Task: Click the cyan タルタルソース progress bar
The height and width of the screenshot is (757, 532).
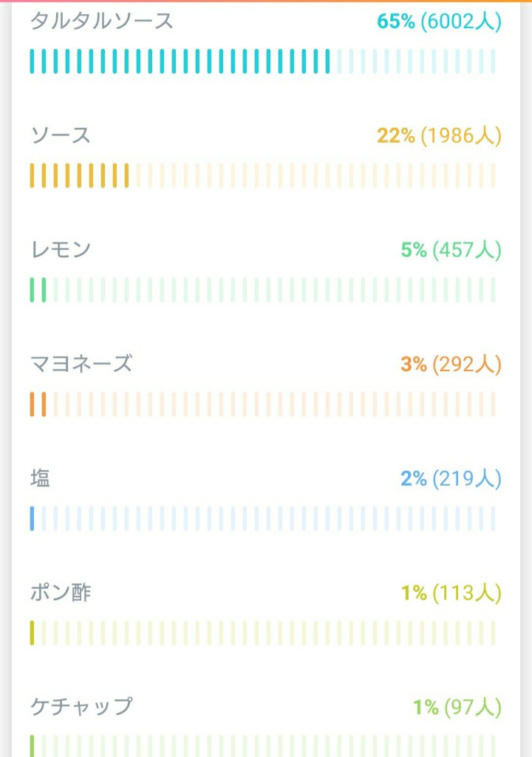Action: point(262,61)
